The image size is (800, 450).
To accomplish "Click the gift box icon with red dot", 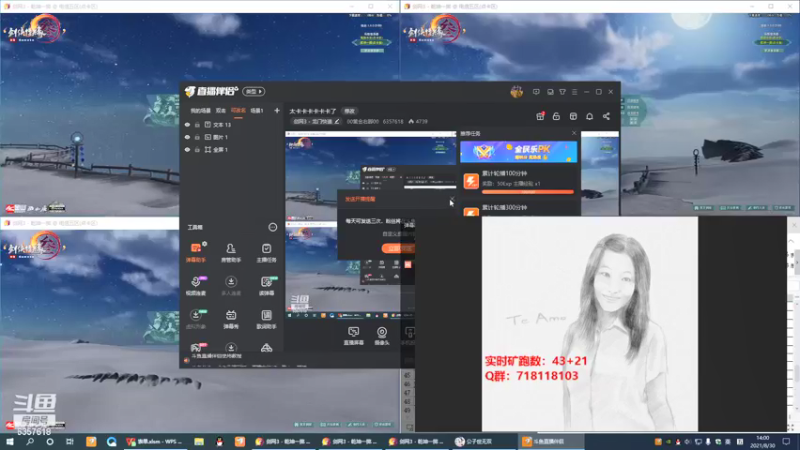I will tap(540, 116).
